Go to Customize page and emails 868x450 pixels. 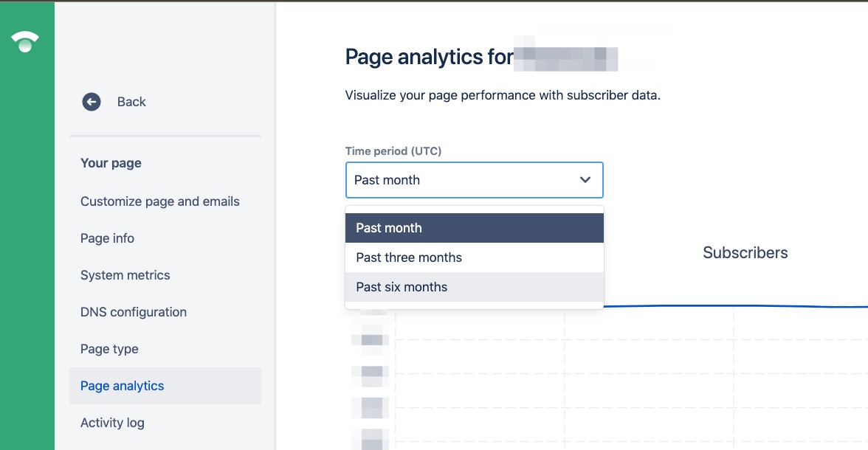[160, 201]
